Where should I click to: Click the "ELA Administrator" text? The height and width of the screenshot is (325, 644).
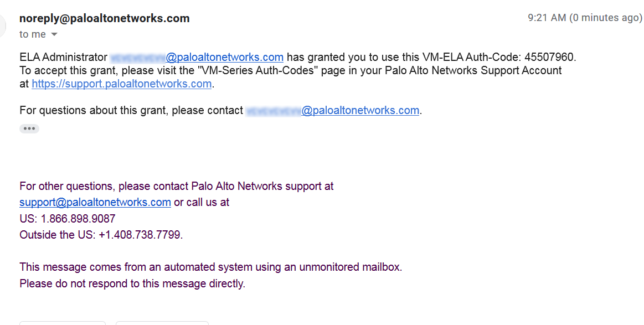click(x=63, y=57)
